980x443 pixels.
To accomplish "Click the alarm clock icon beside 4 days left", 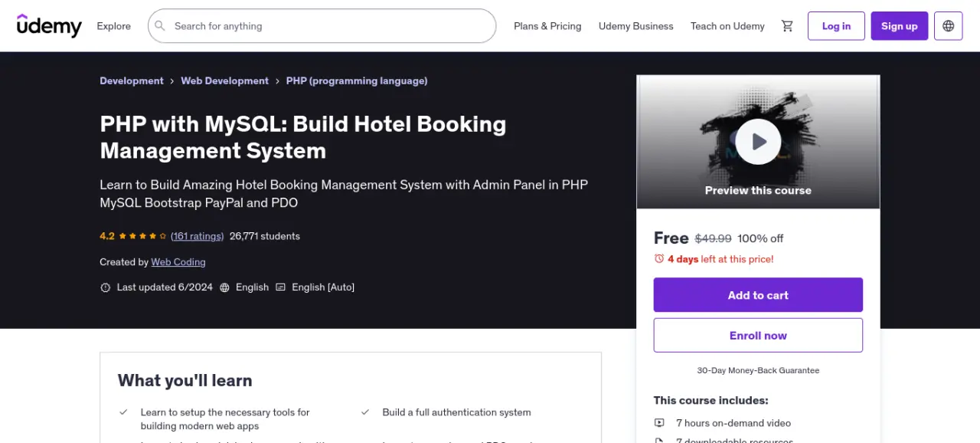I will (659, 259).
